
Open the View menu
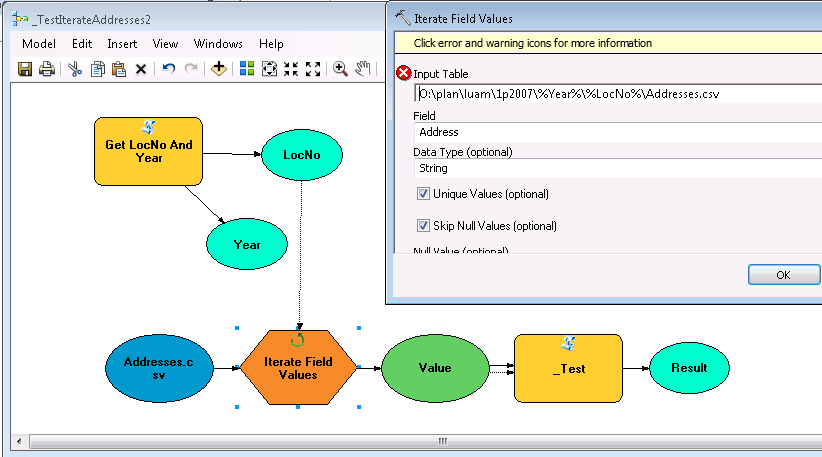[165, 44]
